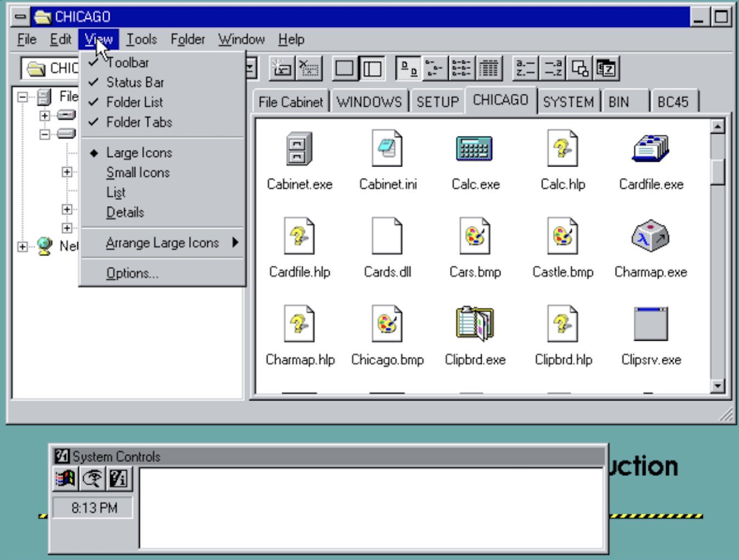Expand the Network tree node
The height and width of the screenshot is (560, 739).
pos(22,247)
